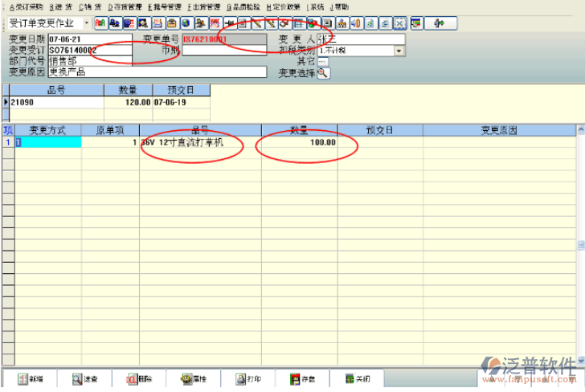Click the notepad calendar toolbar icon
Viewport: 585px width, 392px height.
(x=157, y=23)
